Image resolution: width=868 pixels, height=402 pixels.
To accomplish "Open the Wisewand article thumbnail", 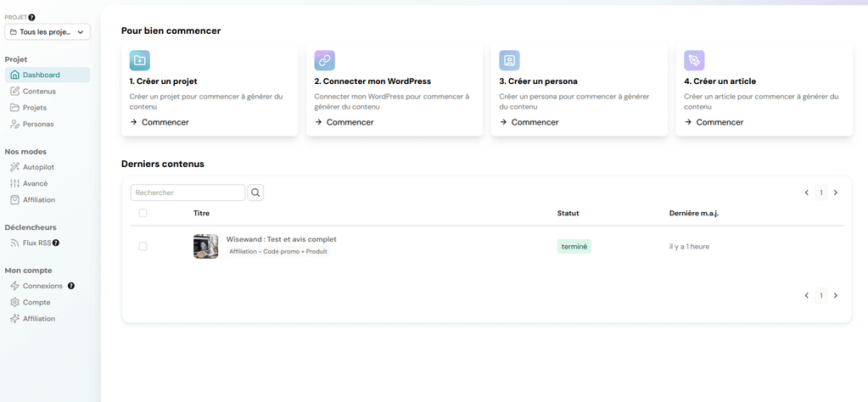I will coord(205,246).
